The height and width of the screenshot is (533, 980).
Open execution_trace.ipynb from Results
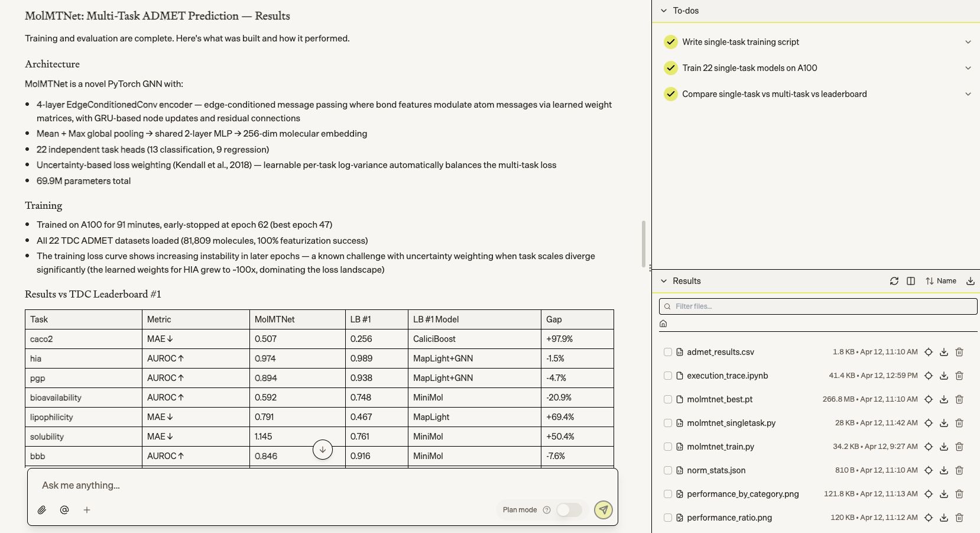tap(728, 376)
